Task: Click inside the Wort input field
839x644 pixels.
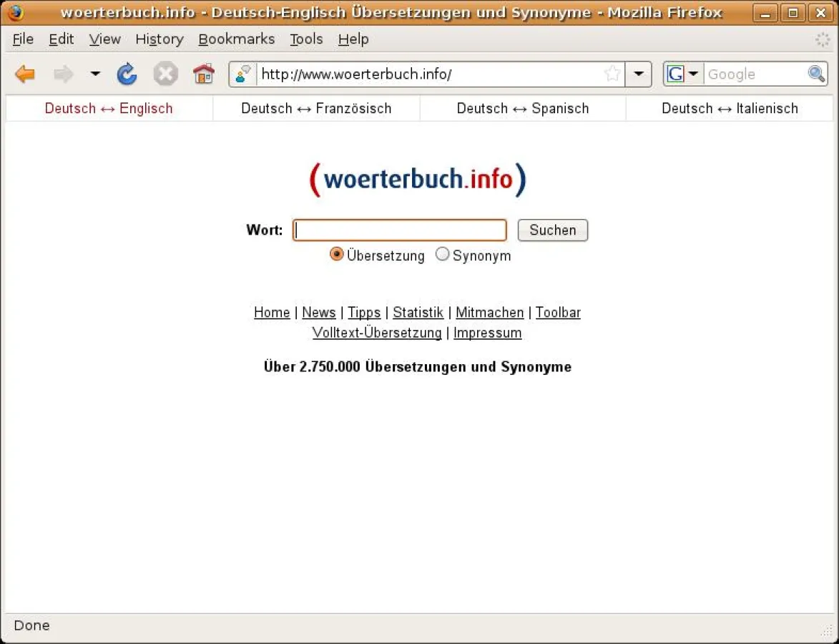Action: pos(399,230)
